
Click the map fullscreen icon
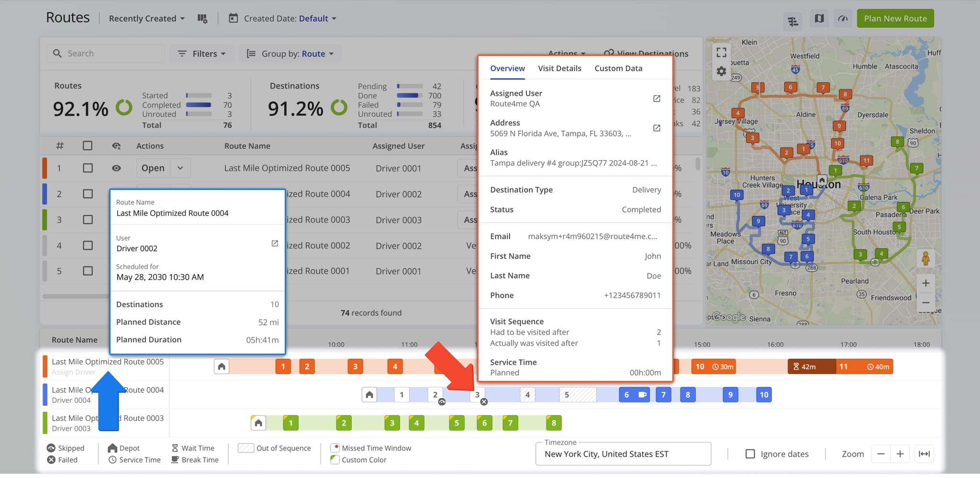[721, 52]
